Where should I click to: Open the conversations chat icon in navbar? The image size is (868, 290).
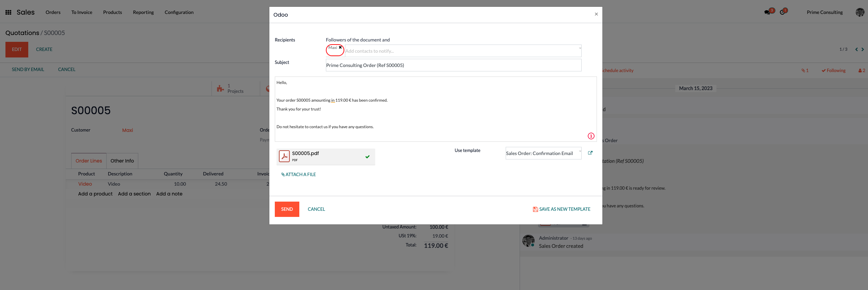point(767,12)
